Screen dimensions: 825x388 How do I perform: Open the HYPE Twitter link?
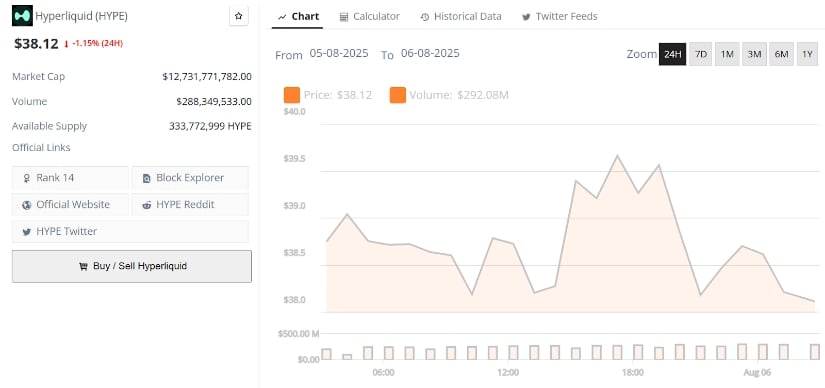130,232
